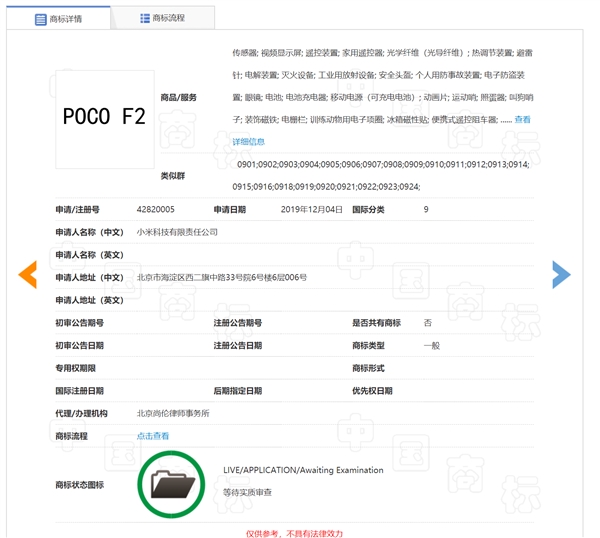Screen dimensions: 600x538
Task: Click the 注册公告期号 label
Action: 238,323
